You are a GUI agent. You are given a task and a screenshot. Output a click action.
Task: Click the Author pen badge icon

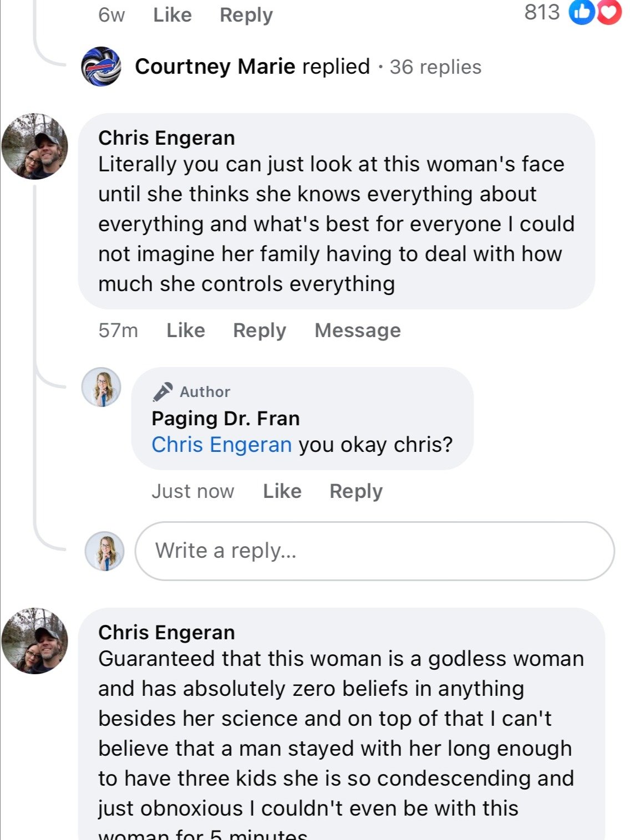point(162,391)
